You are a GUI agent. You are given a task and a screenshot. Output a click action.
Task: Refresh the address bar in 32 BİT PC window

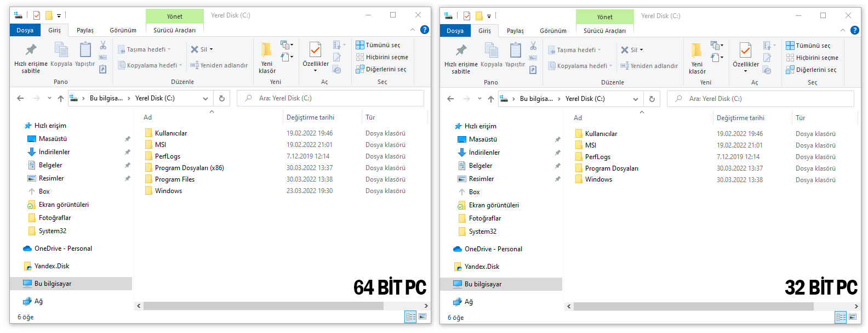tap(652, 99)
